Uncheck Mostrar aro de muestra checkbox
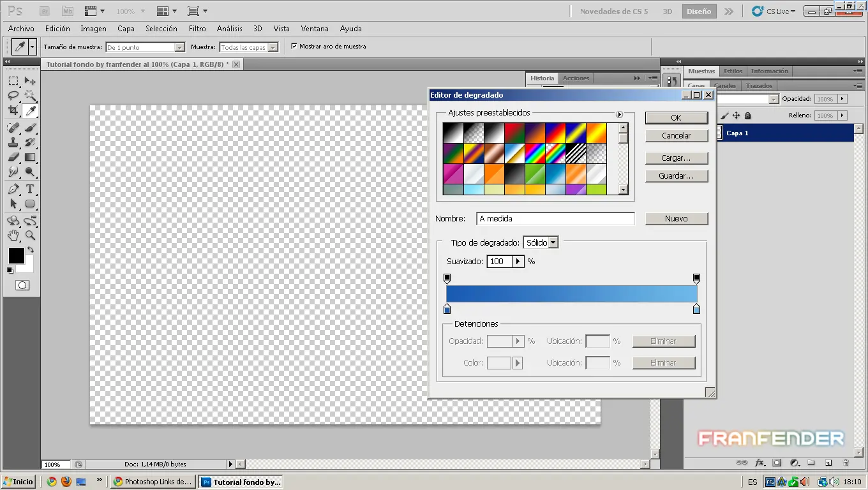Screen dimensions: 868x490 pyautogui.click(x=294, y=46)
